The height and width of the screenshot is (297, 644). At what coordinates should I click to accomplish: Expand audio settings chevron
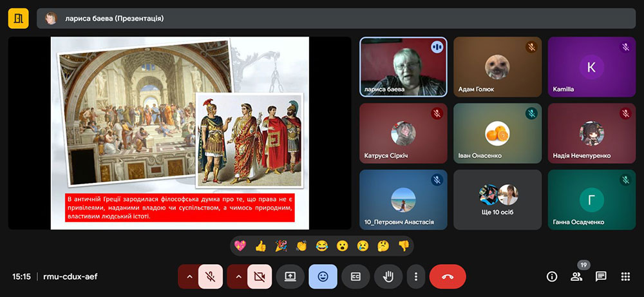pyautogui.click(x=189, y=276)
